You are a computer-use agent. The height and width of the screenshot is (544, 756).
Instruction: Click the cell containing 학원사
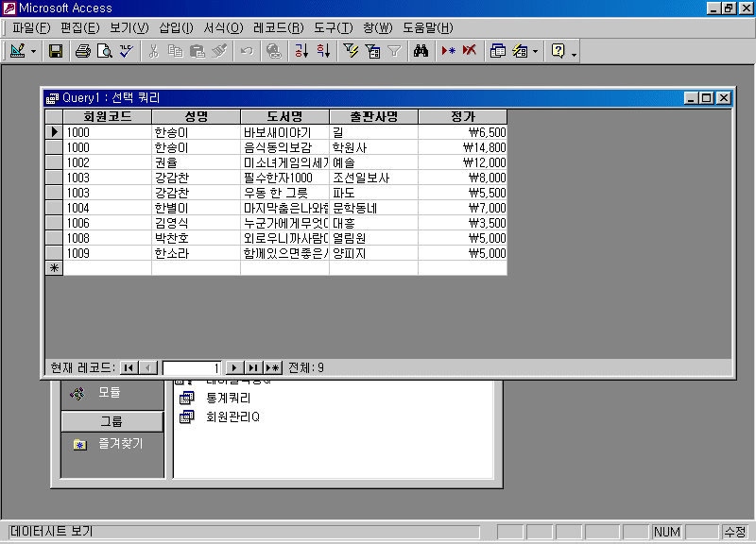pyautogui.click(x=373, y=147)
